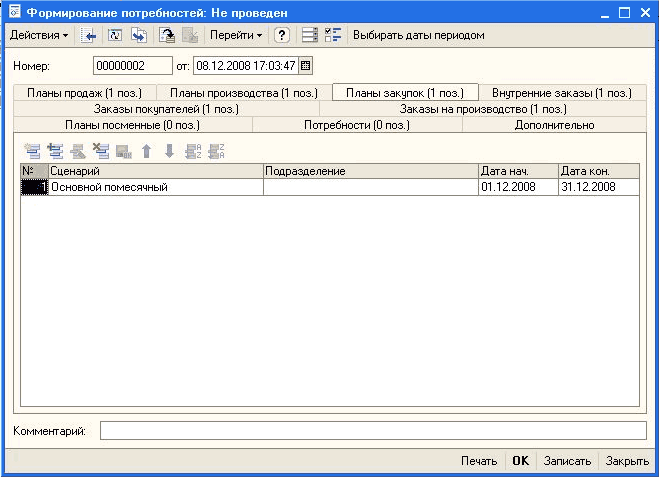Open Заказы покупателей tab
The image size is (659, 477).
pos(166,109)
